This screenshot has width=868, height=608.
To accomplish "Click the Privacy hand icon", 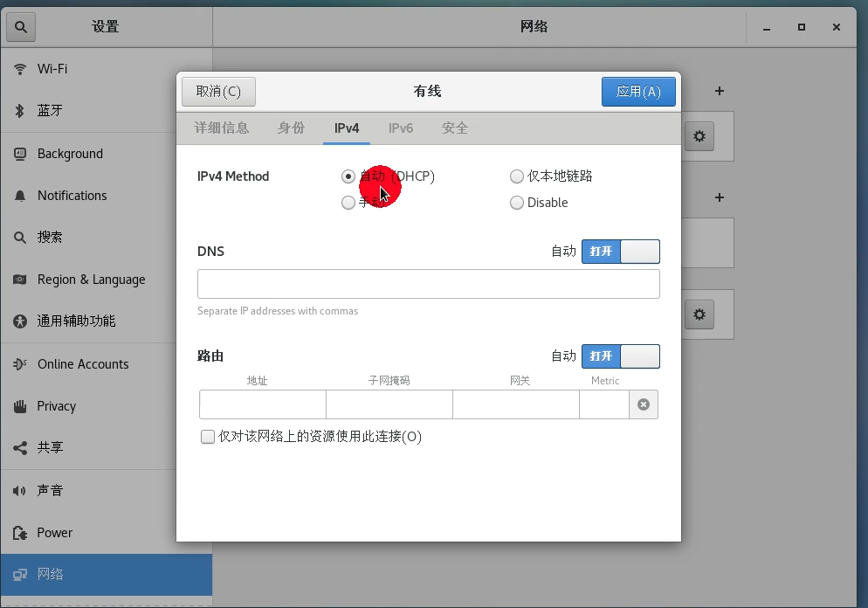I will pos(20,406).
